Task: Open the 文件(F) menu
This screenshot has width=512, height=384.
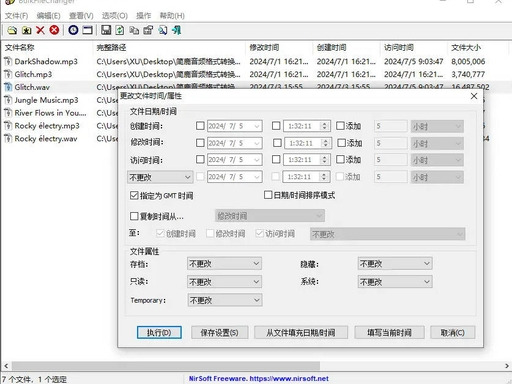Action: (16, 16)
